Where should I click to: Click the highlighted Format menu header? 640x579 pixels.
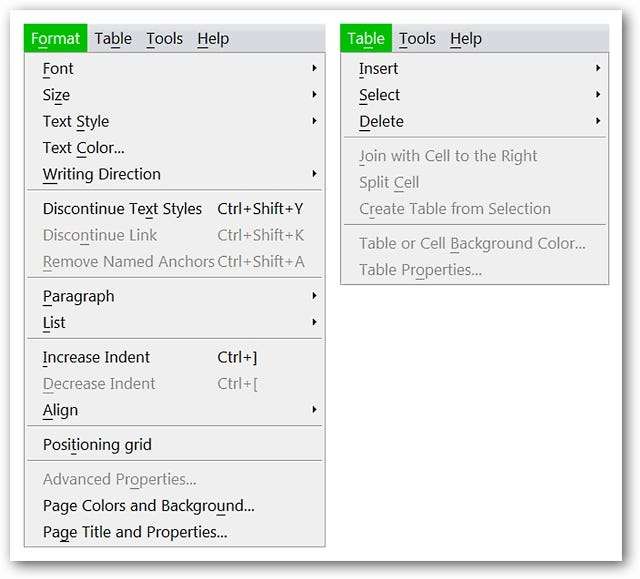[55, 39]
